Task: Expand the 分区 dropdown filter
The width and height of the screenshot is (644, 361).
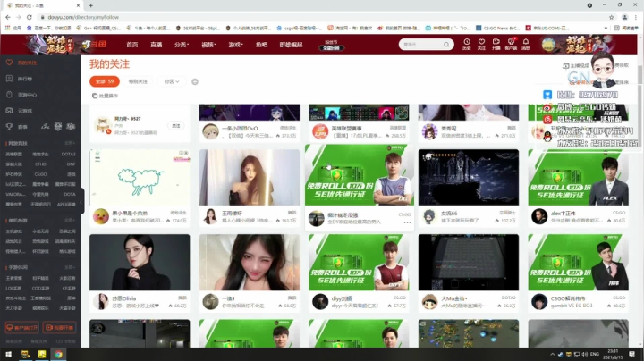Action: pyautogui.click(x=172, y=81)
